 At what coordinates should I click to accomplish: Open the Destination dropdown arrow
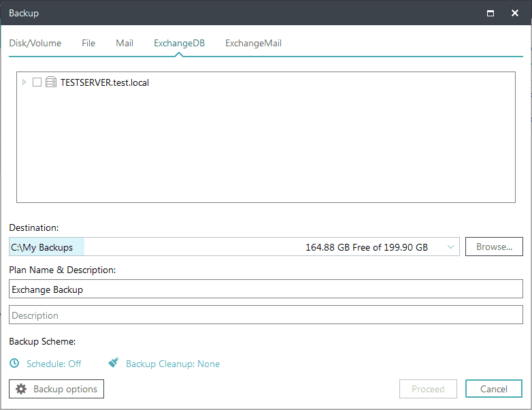pos(450,247)
